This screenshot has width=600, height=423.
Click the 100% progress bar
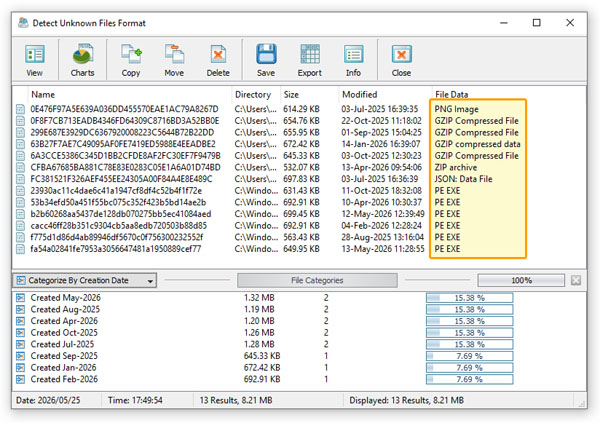521,281
